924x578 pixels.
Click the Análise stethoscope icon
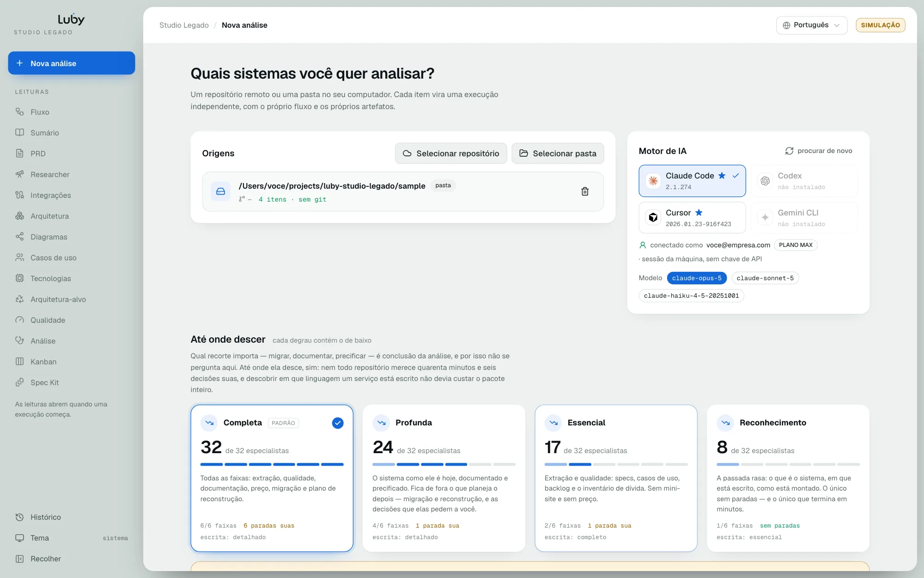click(x=19, y=341)
